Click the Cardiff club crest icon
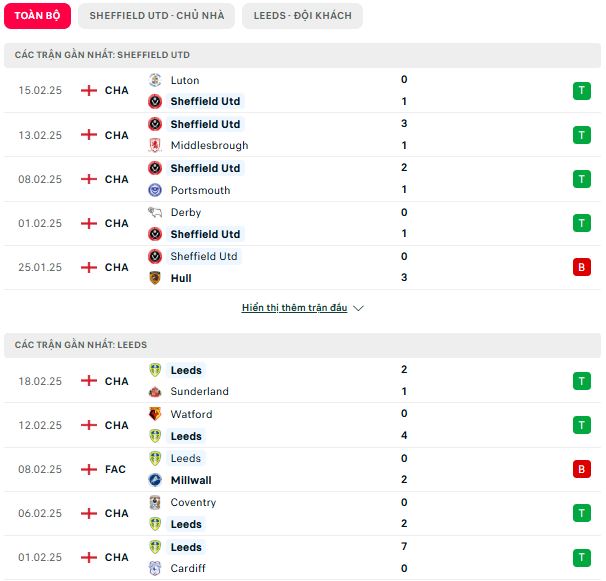 (x=155, y=568)
